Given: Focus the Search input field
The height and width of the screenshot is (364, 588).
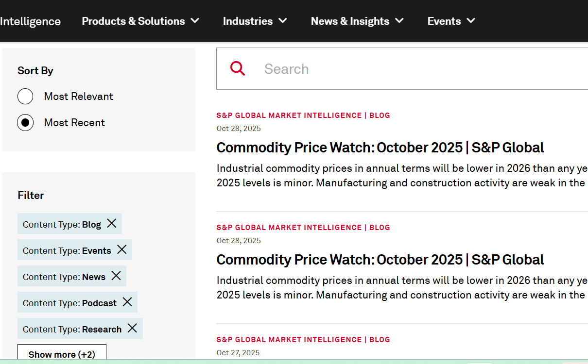Looking at the screenshot, I should click(418, 69).
